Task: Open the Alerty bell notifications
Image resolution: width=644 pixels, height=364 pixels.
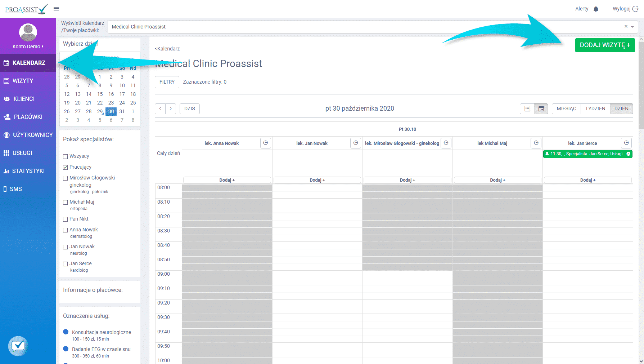Action: point(596,9)
